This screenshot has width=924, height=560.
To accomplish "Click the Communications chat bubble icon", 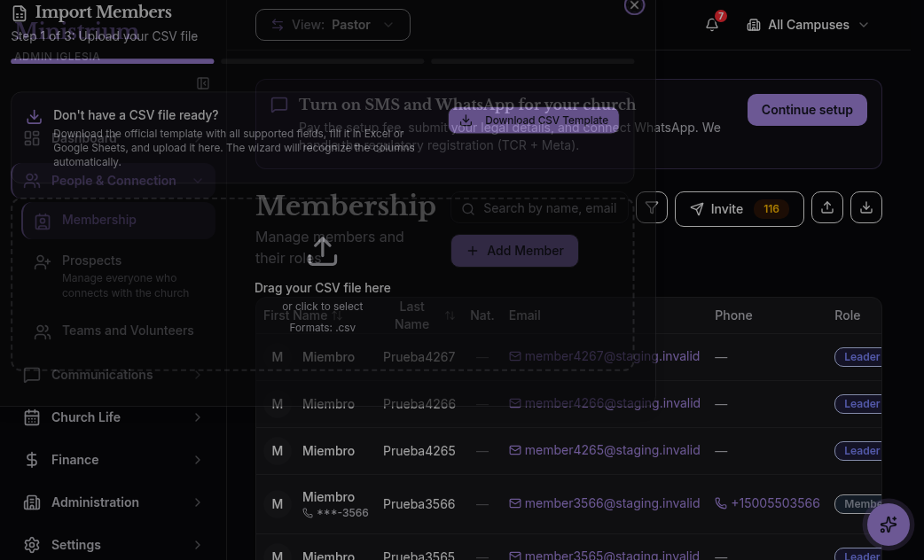I will pos(32,375).
